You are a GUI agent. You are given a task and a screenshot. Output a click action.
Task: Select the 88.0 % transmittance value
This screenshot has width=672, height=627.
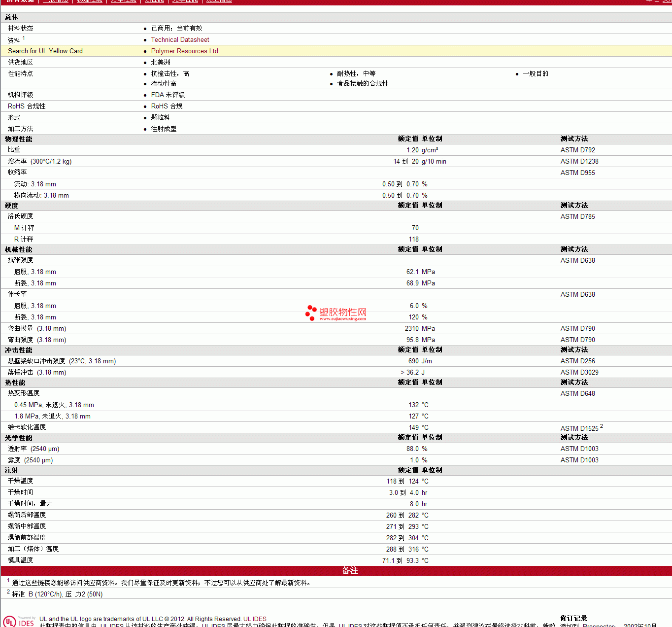pyautogui.click(x=417, y=449)
